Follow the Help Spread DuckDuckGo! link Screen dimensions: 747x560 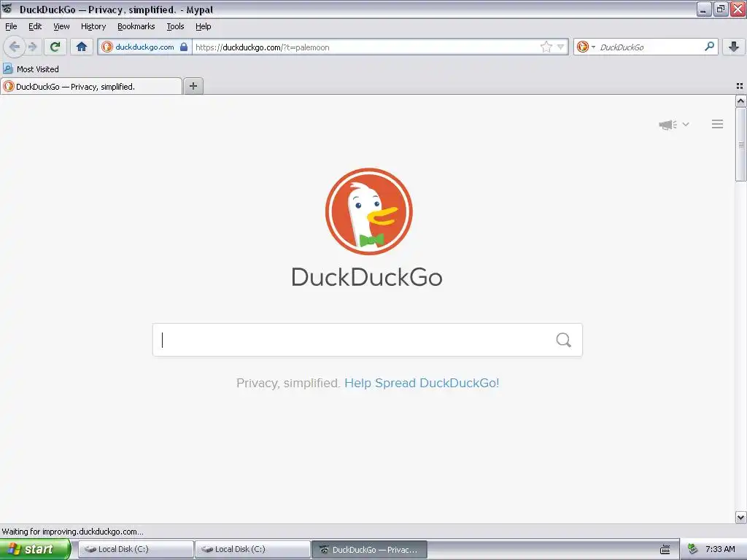coord(422,383)
